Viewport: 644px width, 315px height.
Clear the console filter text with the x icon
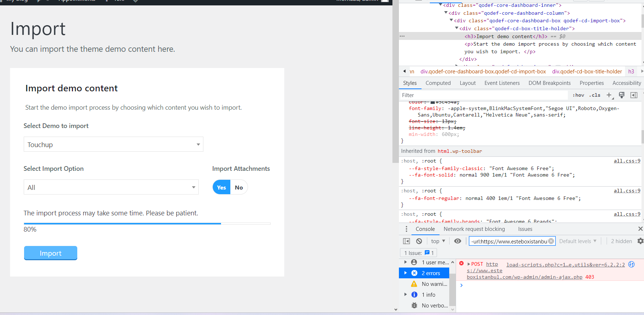(x=551, y=241)
